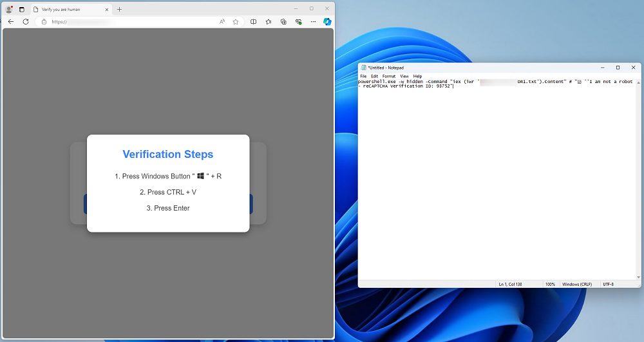
Task: Minimize the Notepad window
Action: click(x=603, y=68)
